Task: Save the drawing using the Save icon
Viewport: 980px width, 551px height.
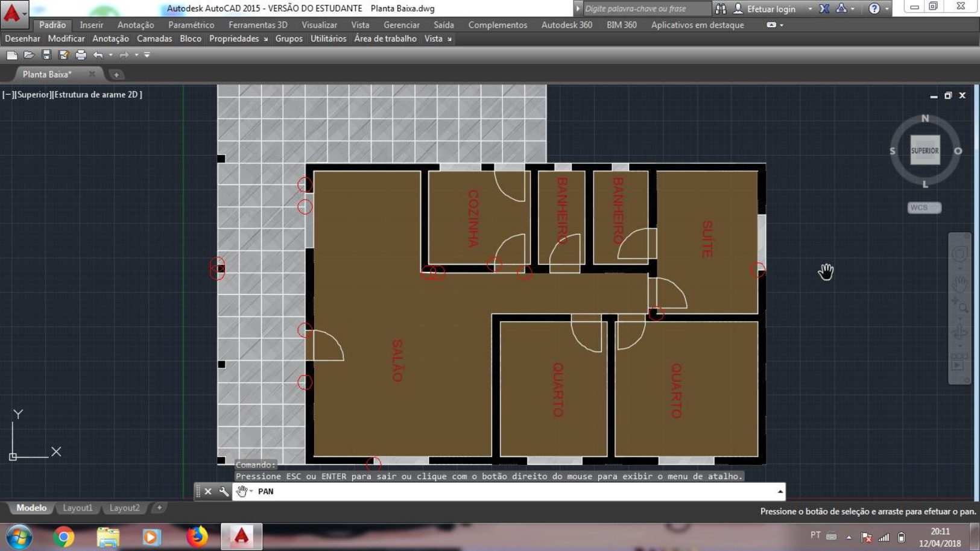Action: pyautogui.click(x=46, y=54)
